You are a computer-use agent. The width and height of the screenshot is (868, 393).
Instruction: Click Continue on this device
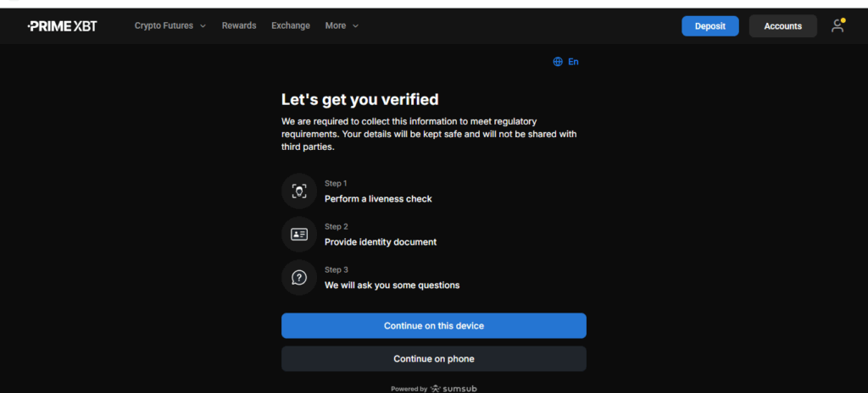433,325
